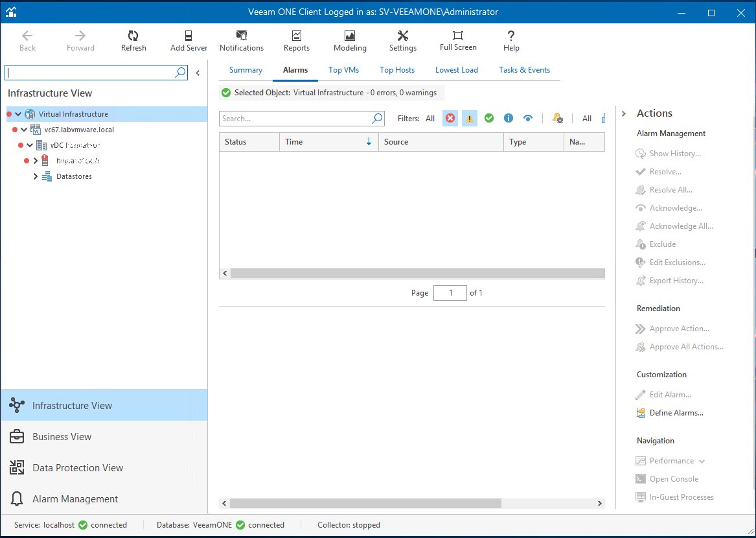
Task: Switch to Business View
Action: (104, 437)
